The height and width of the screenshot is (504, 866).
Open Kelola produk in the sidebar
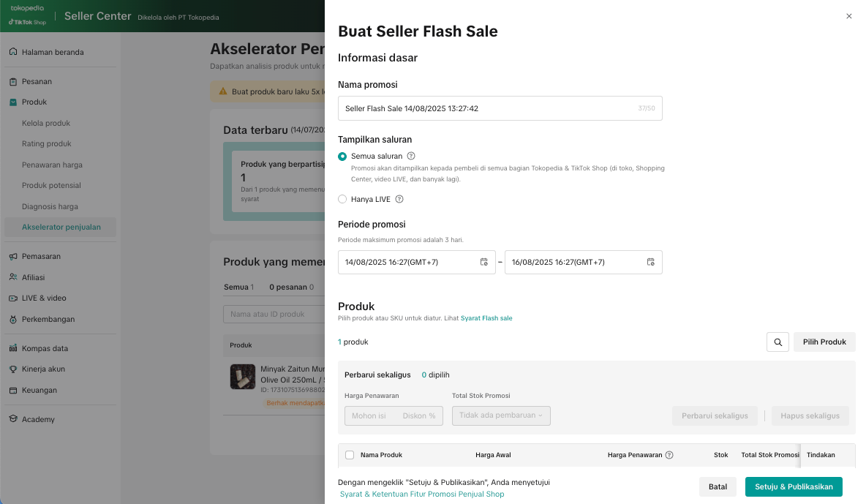[46, 123]
